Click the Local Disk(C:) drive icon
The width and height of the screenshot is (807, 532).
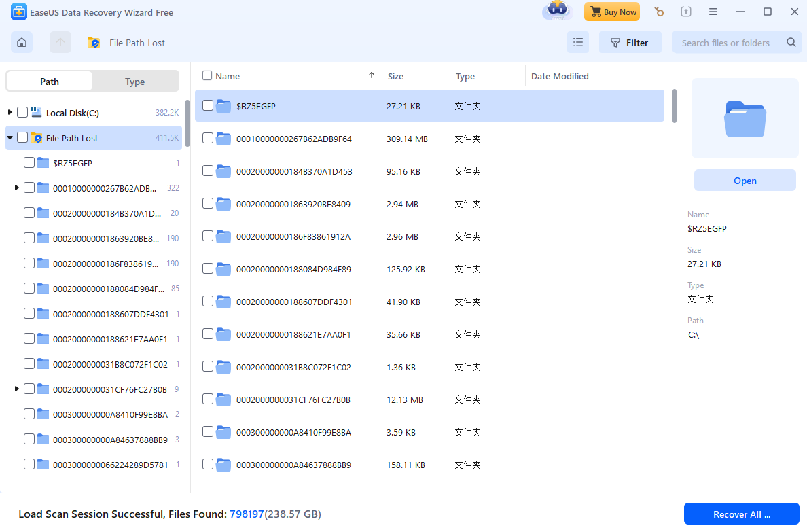pyautogui.click(x=37, y=112)
